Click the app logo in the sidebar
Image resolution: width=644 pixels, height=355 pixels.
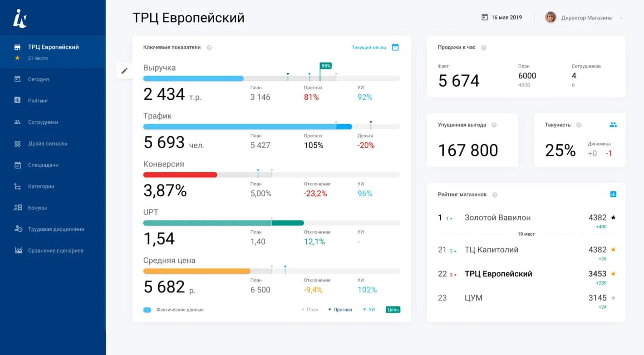(x=20, y=19)
